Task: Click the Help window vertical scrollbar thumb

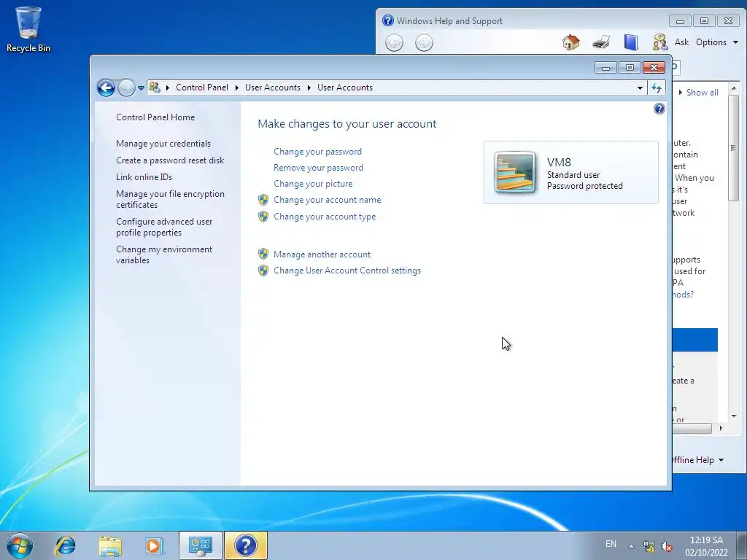Action: pyautogui.click(x=734, y=148)
